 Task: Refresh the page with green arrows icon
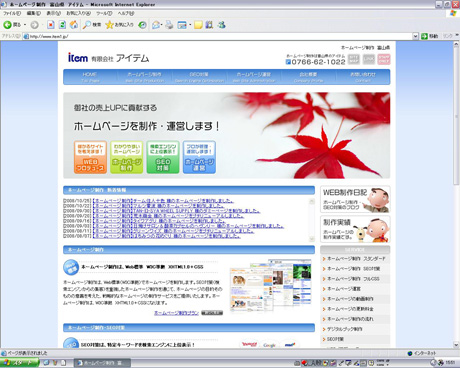click(62, 25)
